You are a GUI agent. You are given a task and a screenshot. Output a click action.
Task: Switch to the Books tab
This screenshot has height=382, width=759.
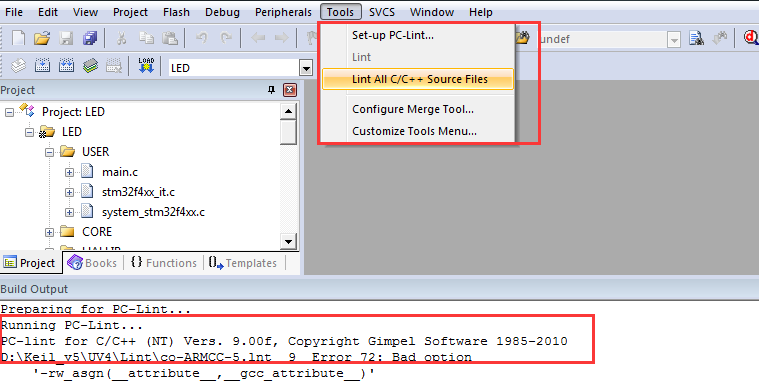[93, 263]
